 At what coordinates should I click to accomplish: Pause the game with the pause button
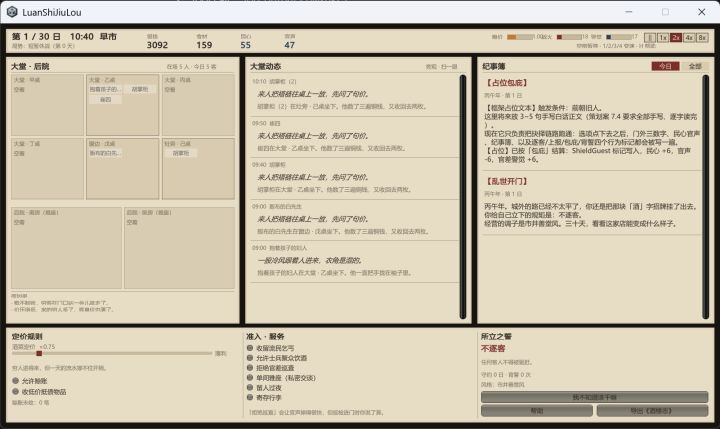pyautogui.click(x=650, y=38)
